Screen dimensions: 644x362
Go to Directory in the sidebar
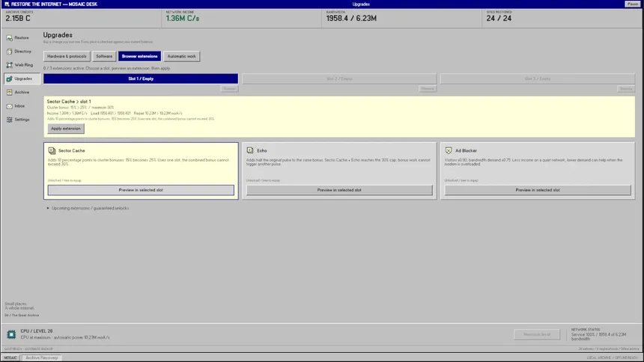(x=23, y=52)
